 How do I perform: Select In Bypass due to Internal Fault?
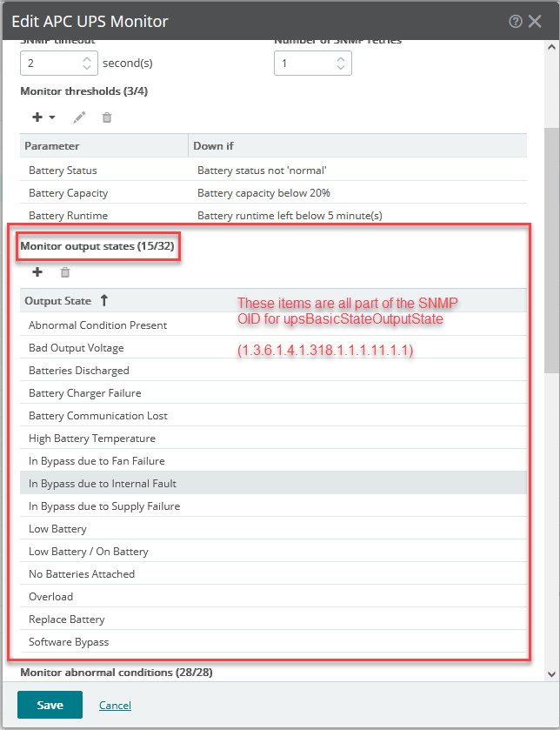(x=103, y=484)
